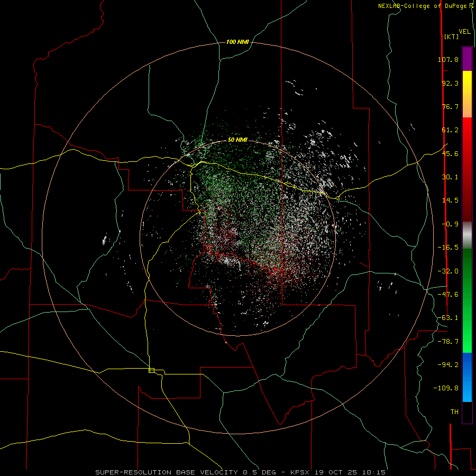Click the 45.6 legend value
The image size is (476, 476).
point(450,153)
